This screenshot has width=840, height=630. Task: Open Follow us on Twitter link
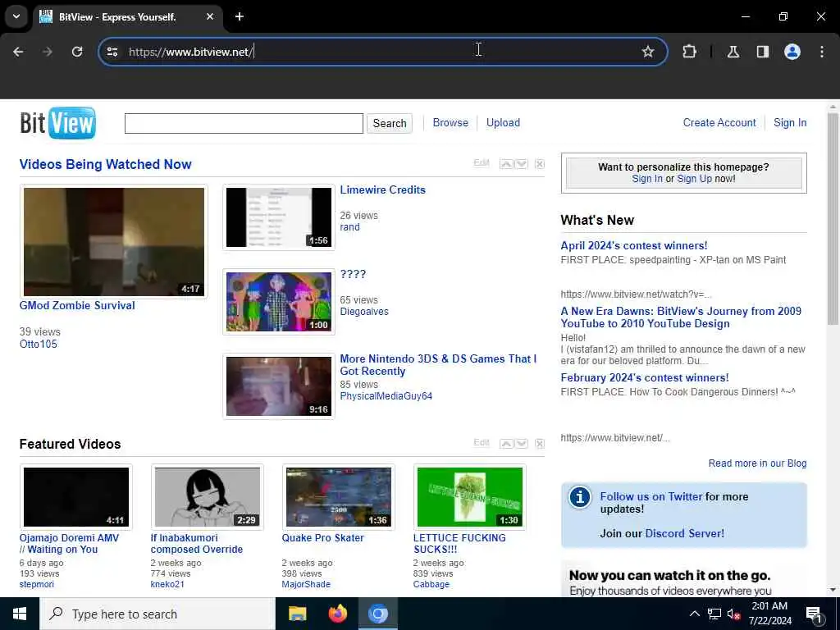coord(651,496)
